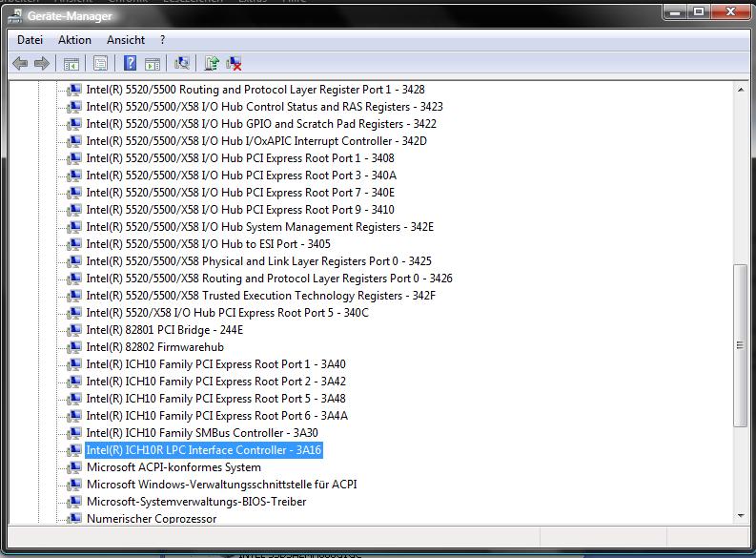Close the Geräte-Manager window

(x=730, y=12)
